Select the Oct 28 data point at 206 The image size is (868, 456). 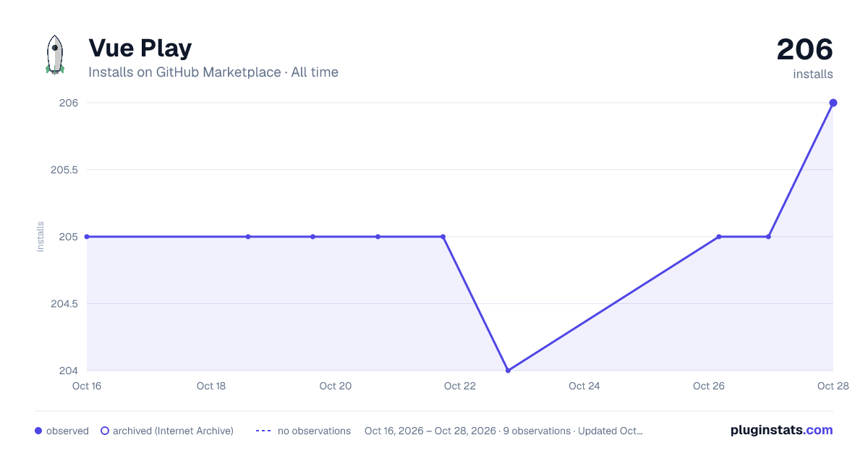point(833,103)
